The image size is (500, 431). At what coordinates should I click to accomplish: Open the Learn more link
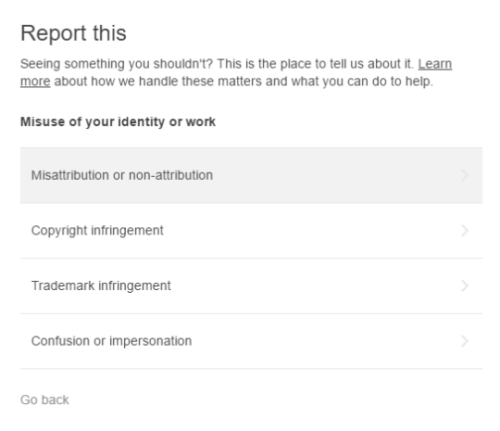tap(435, 64)
